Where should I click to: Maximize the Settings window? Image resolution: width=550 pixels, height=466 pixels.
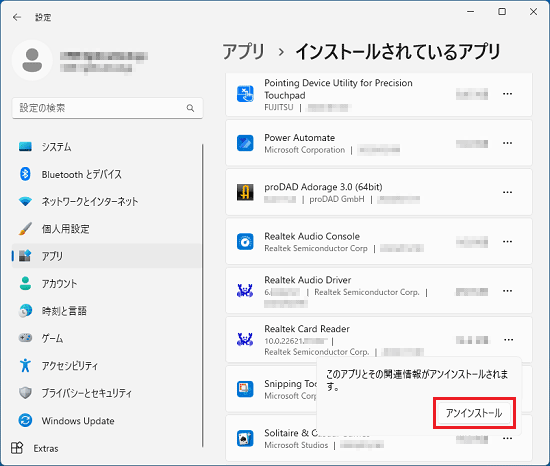click(502, 12)
